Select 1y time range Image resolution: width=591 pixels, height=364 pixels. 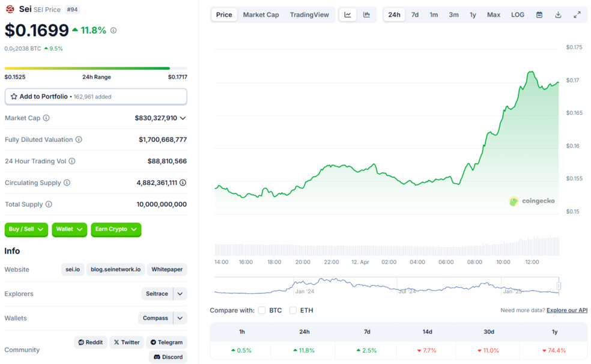pyautogui.click(x=473, y=14)
